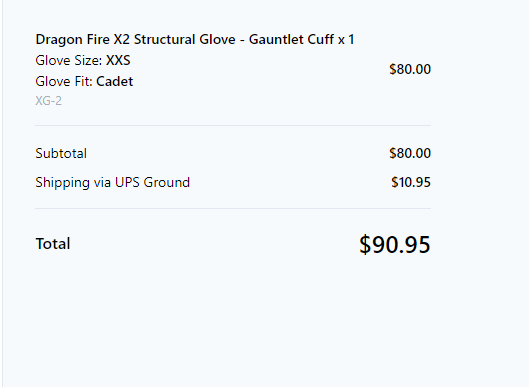The image size is (529, 387).
Task: Select the Glove Size XXS text
Action: pos(83,61)
